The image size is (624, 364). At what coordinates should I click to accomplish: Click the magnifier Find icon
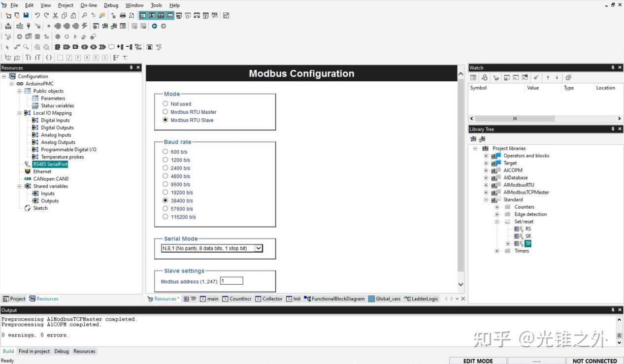pyautogui.click(x=85, y=15)
